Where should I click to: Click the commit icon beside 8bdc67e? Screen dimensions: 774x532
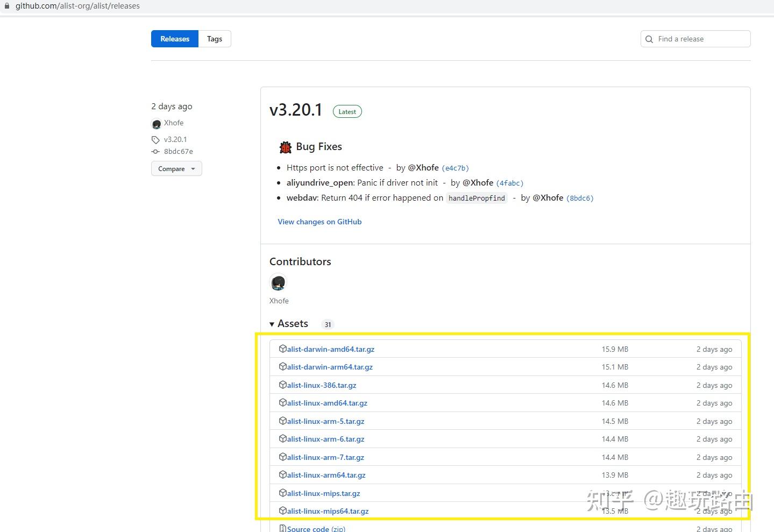pos(156,152)
